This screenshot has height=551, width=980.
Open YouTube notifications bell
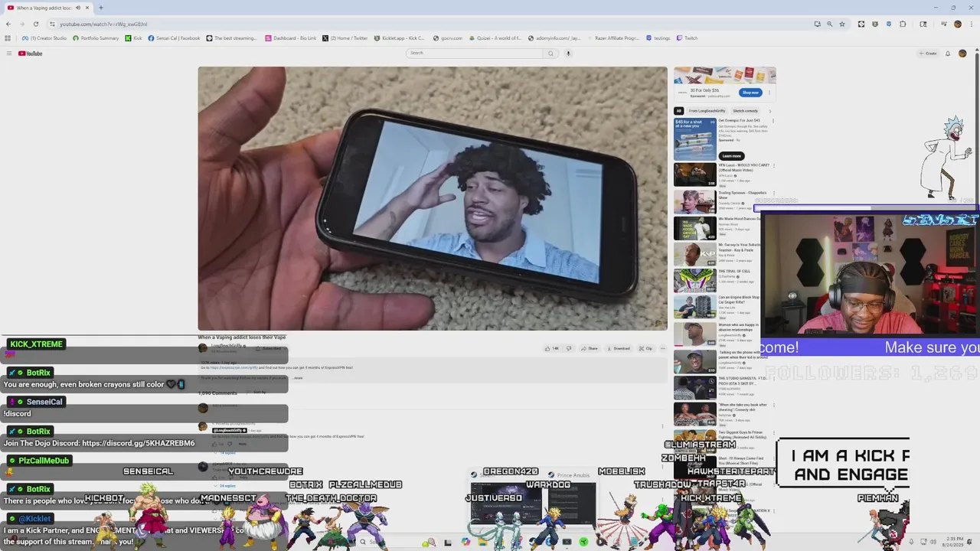click(x=948, y=54)
